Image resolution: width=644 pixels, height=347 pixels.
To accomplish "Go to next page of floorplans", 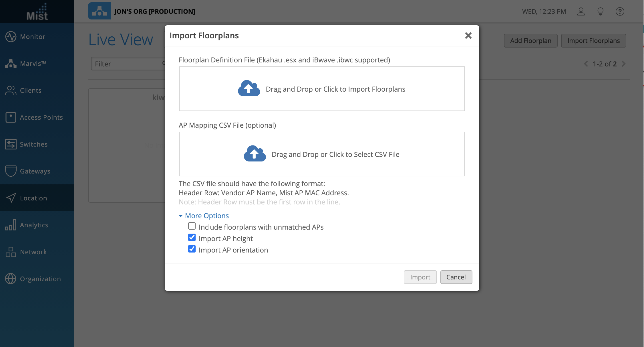I will [x=624, y=64].
